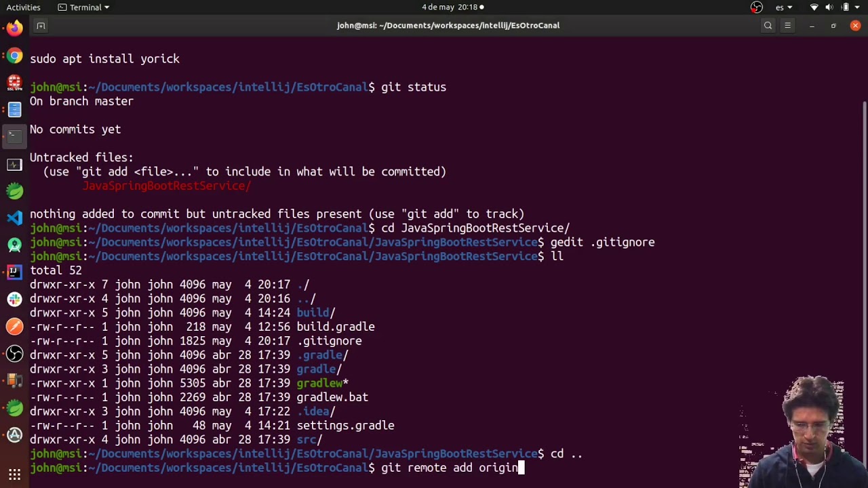
Task: Launch Postman from the dock
Action: (x=14, y=327)
